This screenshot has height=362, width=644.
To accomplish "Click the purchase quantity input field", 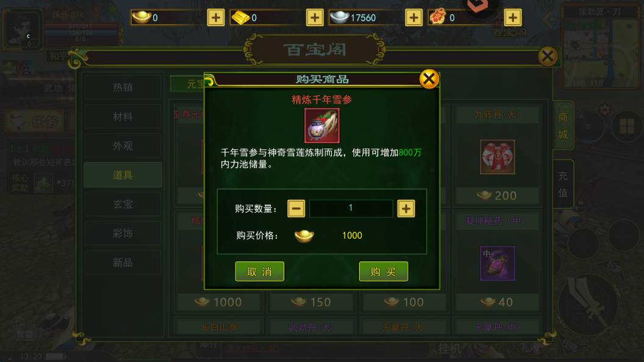I will tap(351, 208).
